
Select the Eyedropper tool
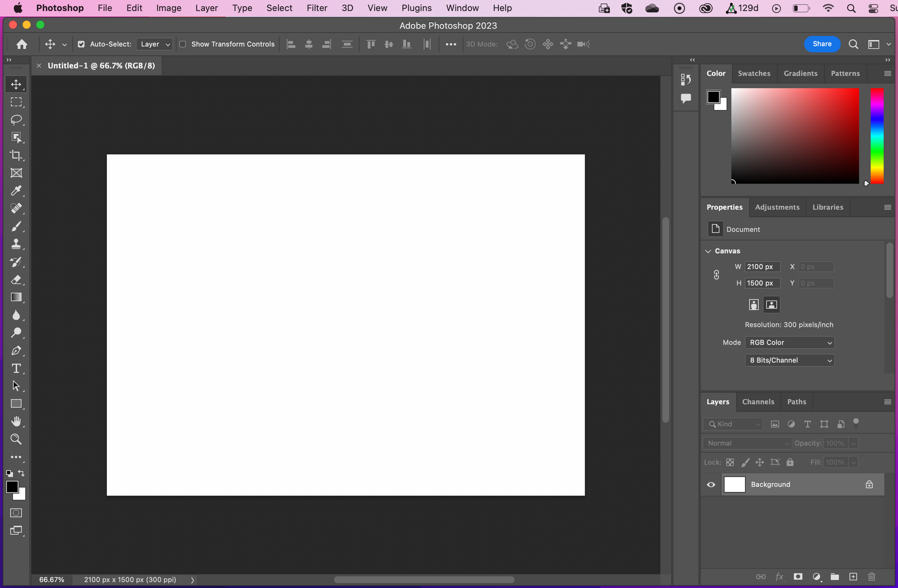click(16, 191)
